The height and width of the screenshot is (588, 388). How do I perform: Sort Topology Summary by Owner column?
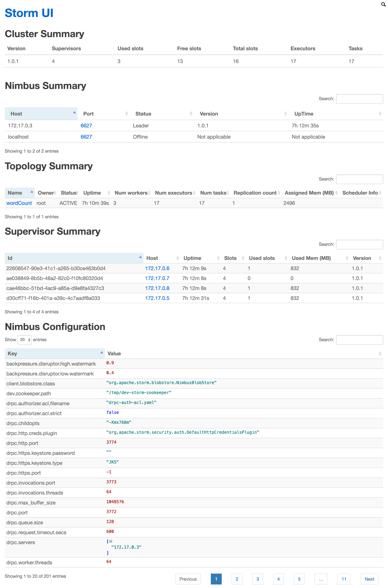(x=46, y=193)
